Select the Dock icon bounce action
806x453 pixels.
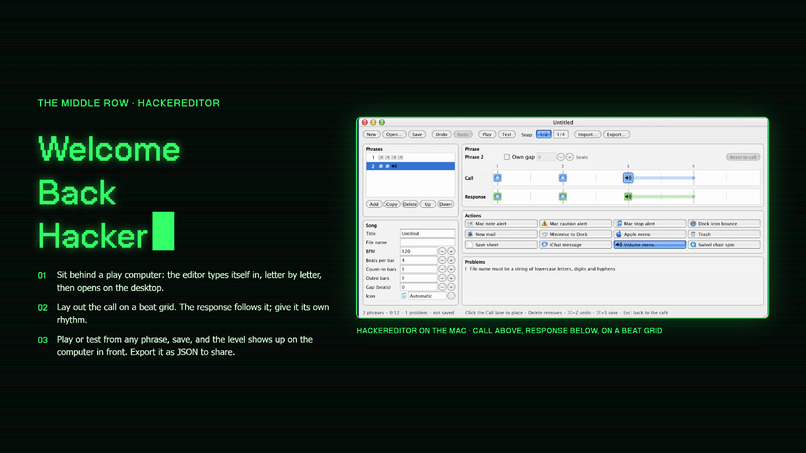[x=724, y=224]
